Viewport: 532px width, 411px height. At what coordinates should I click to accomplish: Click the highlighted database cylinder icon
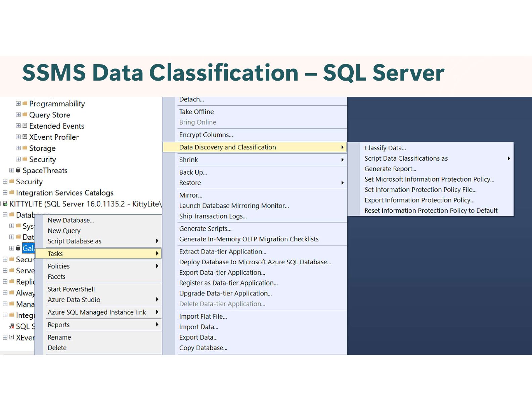point(18,248)
